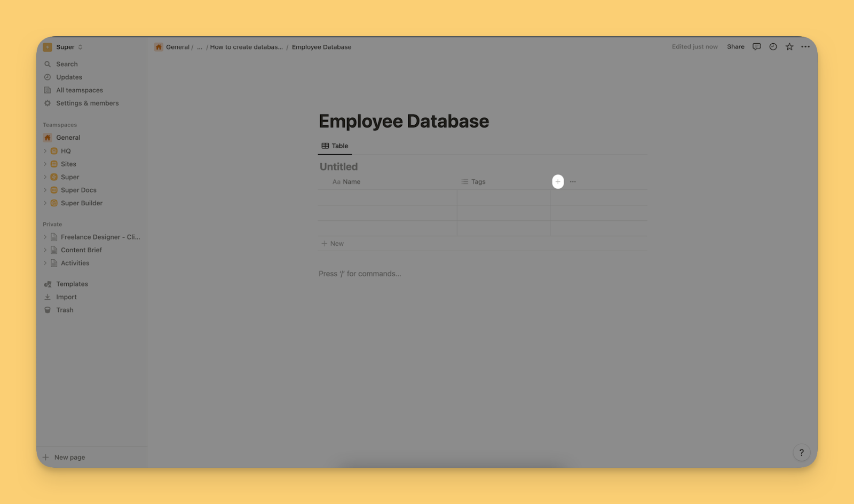Click the Content Brief document icon
The image size is (854, 504).
(x=54, y=250)
